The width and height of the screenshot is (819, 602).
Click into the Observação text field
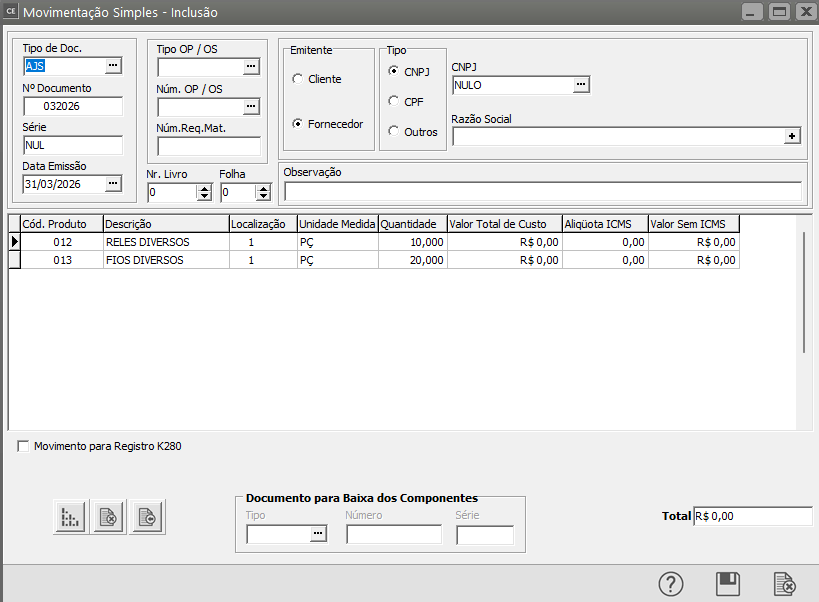542,191
